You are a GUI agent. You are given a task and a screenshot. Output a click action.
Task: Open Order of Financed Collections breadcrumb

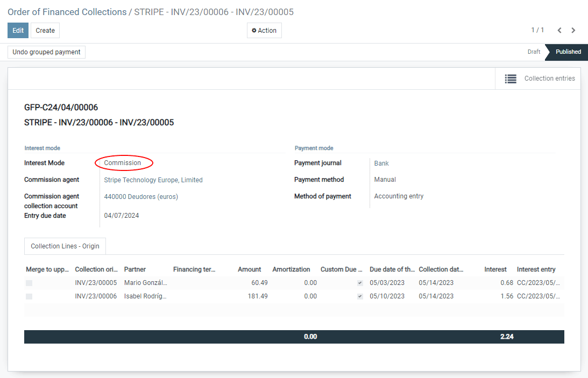[67, 12]
